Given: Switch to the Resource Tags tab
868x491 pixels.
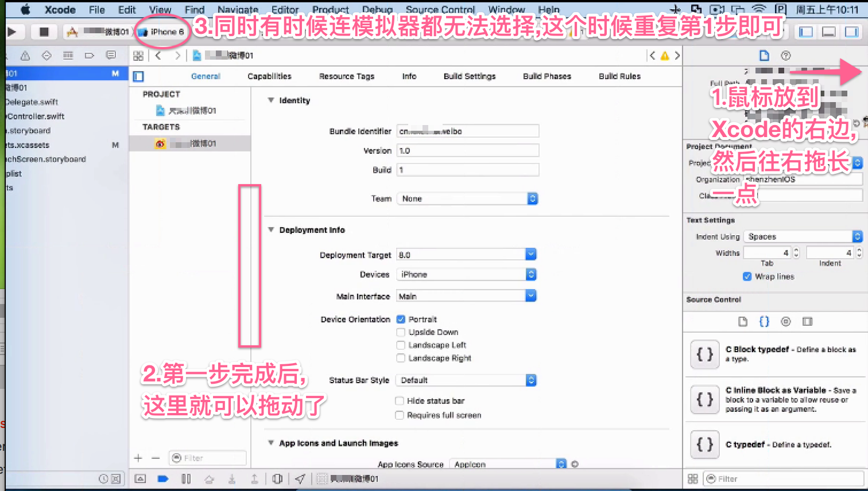Looking at the screenshot, I should point(347,76).
